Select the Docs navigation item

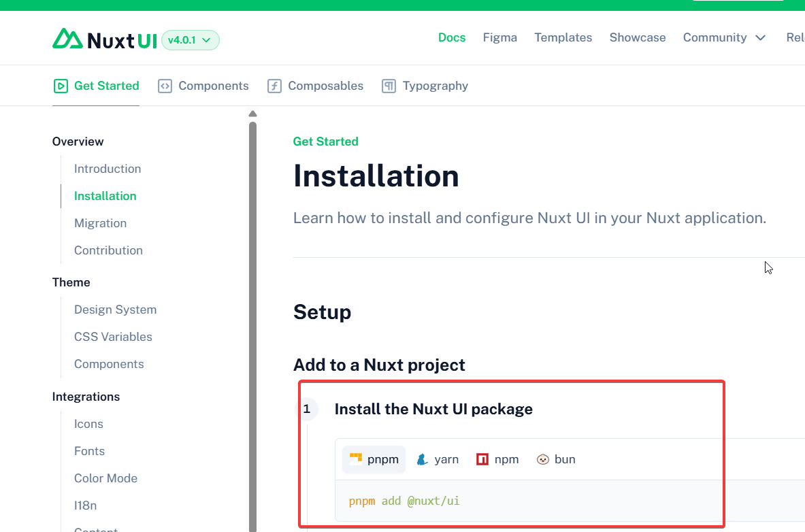(452, 37)
